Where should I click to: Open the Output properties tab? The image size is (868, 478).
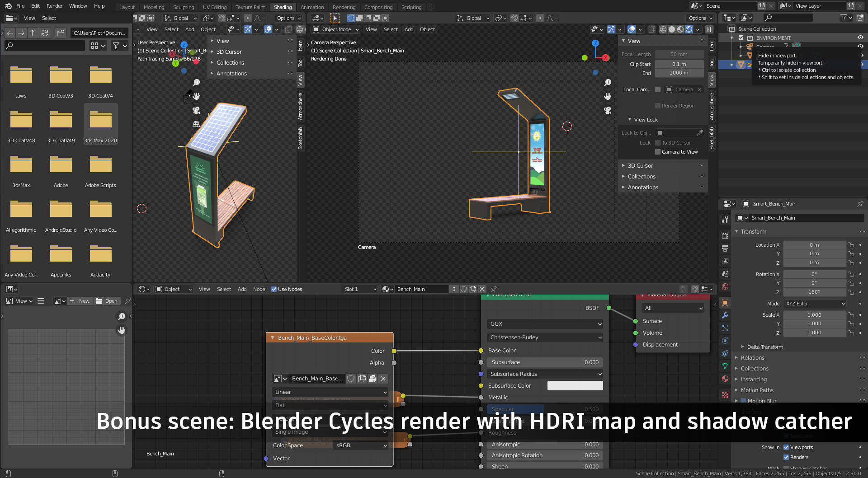point(725,248)
